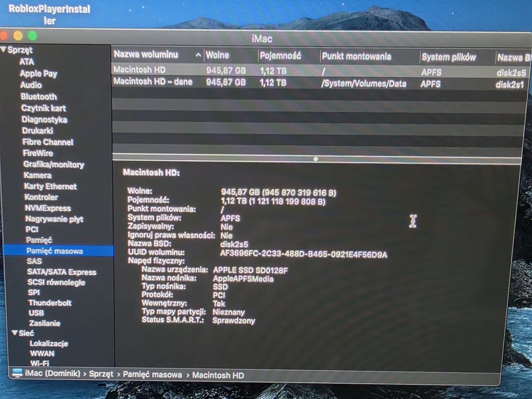Select the highlighted Pamięć masowa item
The height and width of the screenshot is (399, 532).
[58, 251]
